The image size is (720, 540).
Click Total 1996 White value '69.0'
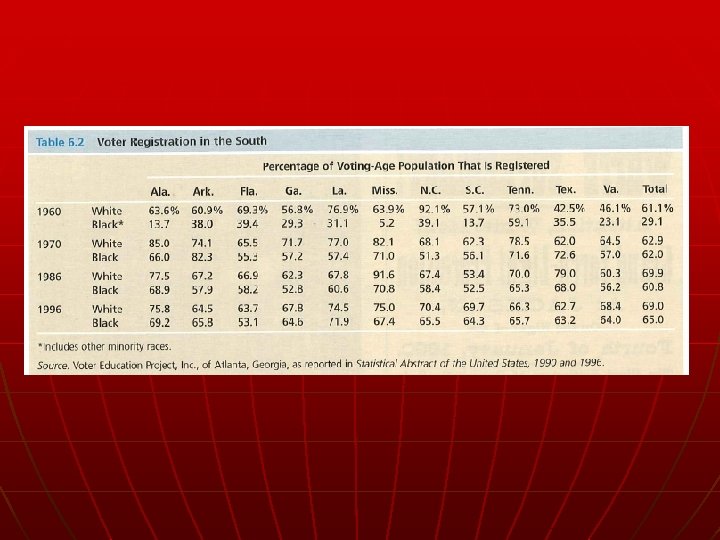[x=652, y=306]
